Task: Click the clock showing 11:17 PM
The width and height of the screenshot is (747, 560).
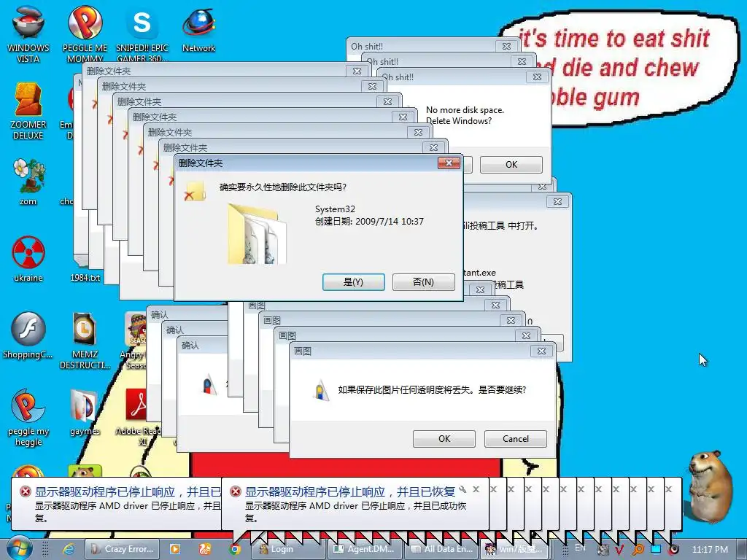Action: tap(710, 550)
